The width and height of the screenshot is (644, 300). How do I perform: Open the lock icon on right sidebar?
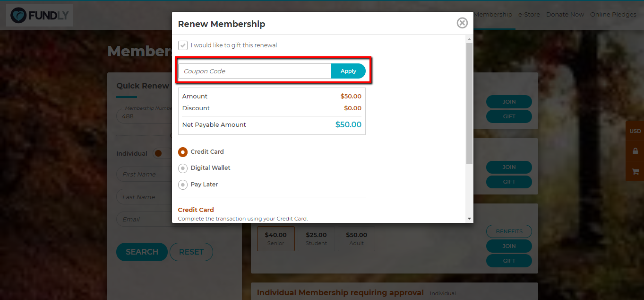[635, 151]
